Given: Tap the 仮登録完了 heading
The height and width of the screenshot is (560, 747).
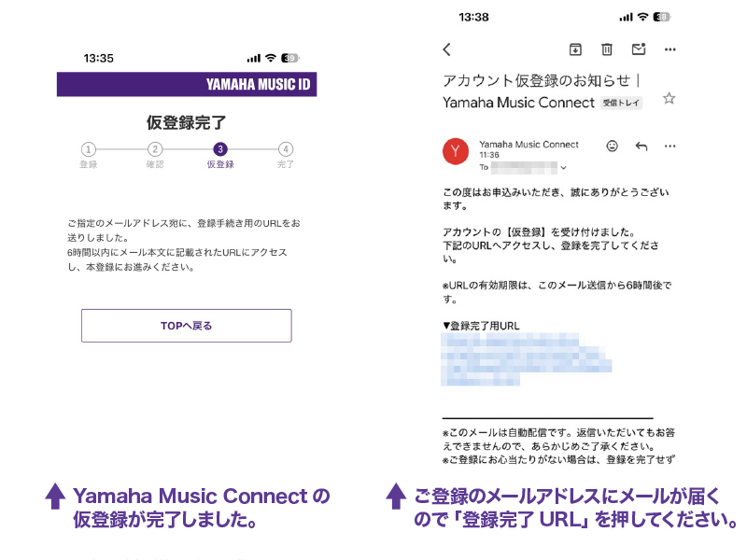Looking at the screenshot, I should click(x=186, y=122).
